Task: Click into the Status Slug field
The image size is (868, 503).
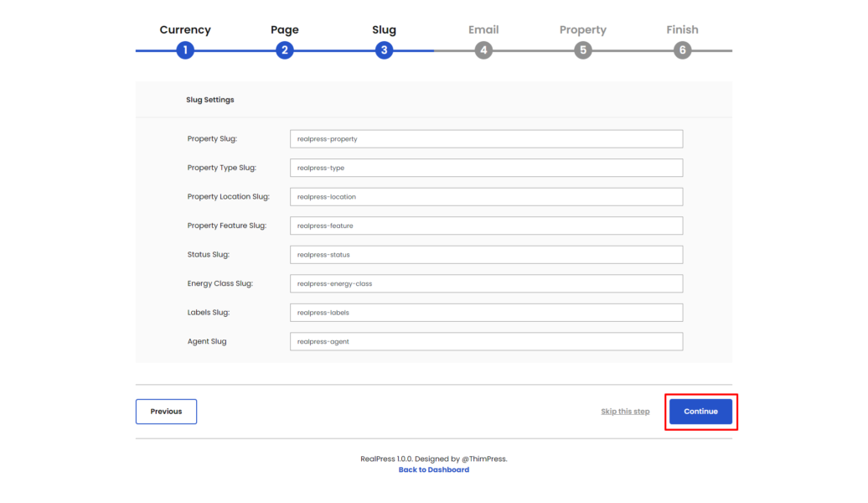Action: click(486, 255)
